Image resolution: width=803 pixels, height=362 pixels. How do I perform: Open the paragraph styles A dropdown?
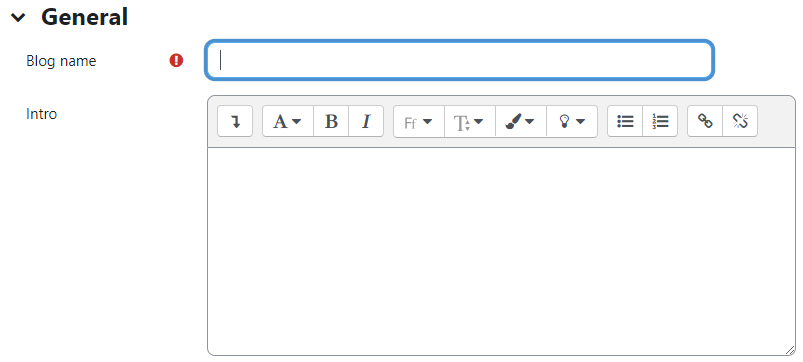tap(288, 121)
